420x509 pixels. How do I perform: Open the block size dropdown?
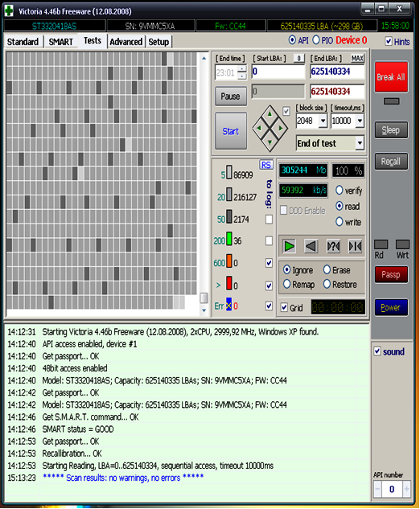click(x=323, y=121)
